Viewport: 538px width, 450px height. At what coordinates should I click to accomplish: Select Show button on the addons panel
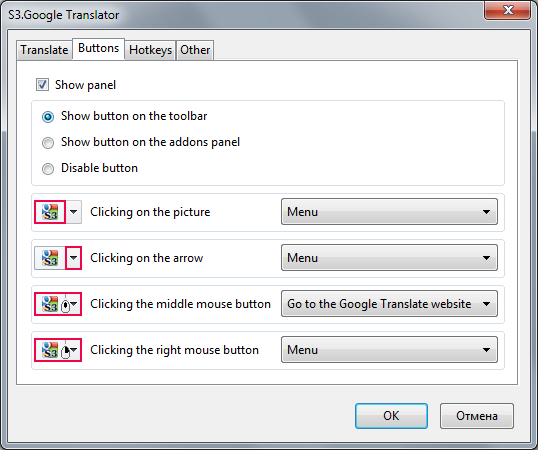click(x=48, y=143)
